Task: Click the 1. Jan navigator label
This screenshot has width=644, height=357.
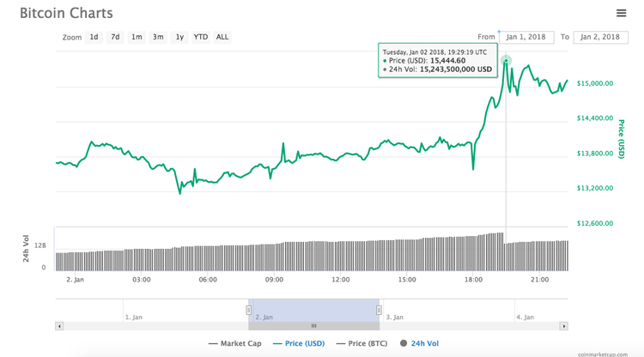Action: pyautogui.click(x=134, y=318)
